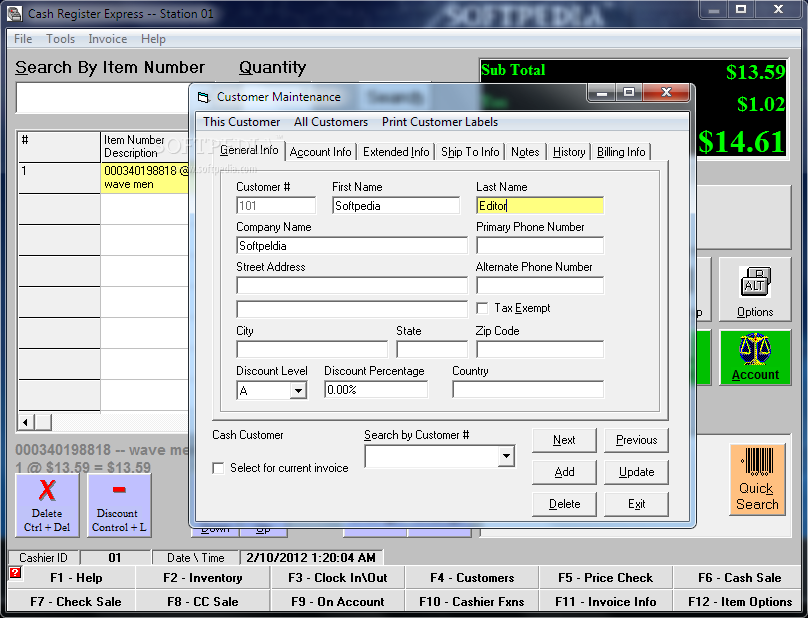Exit the Customer Maintenance dialog
808x618 pixels.
pyautogui.click(x=636, y=504)
